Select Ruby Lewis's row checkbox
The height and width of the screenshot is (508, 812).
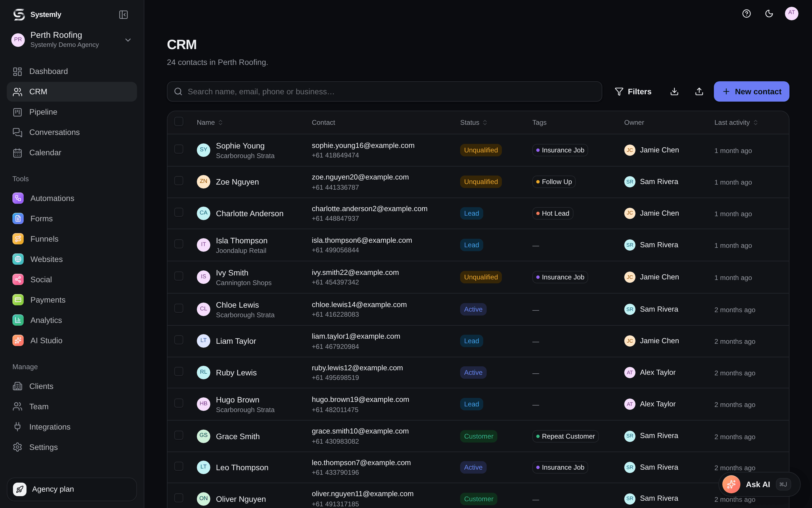click(178, 371)
